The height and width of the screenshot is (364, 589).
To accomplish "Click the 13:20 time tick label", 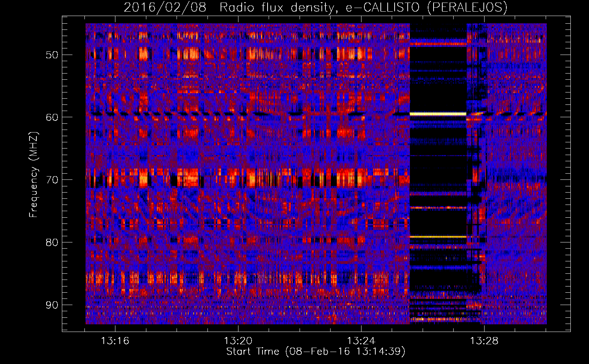I will [238, 341].
